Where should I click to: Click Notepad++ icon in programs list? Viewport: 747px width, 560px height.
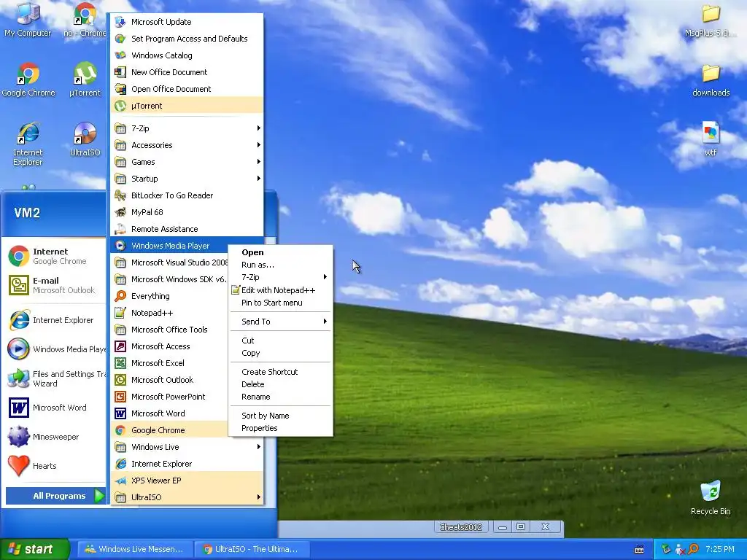coord(120,313)
